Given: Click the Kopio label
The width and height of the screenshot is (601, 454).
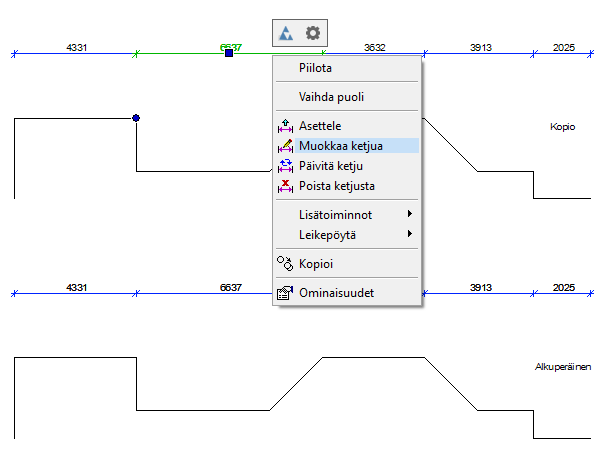Looking at the screenshot, I should coord(562,127).
